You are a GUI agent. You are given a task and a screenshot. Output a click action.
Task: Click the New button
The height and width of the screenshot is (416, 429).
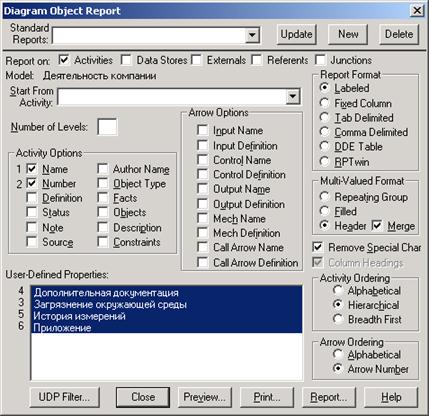(348, 34)
